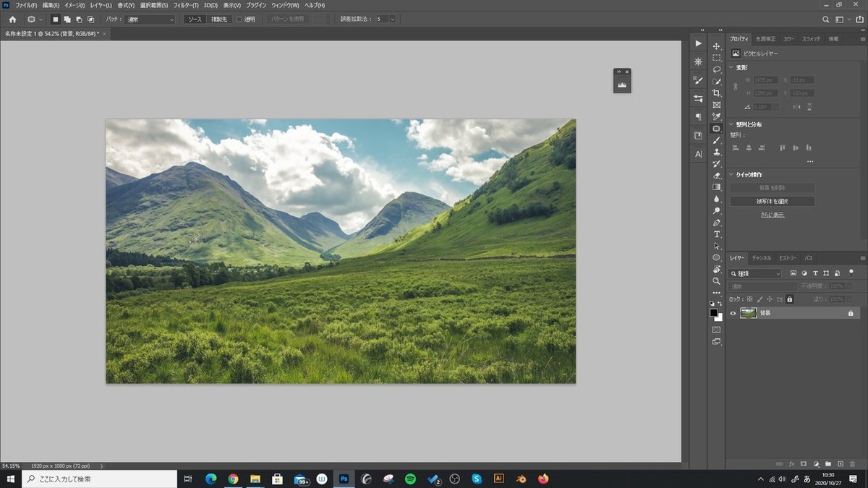The height and width of the screenshot is (488, 868).
Task: Select the Crop tool
Action: point(717,93)
